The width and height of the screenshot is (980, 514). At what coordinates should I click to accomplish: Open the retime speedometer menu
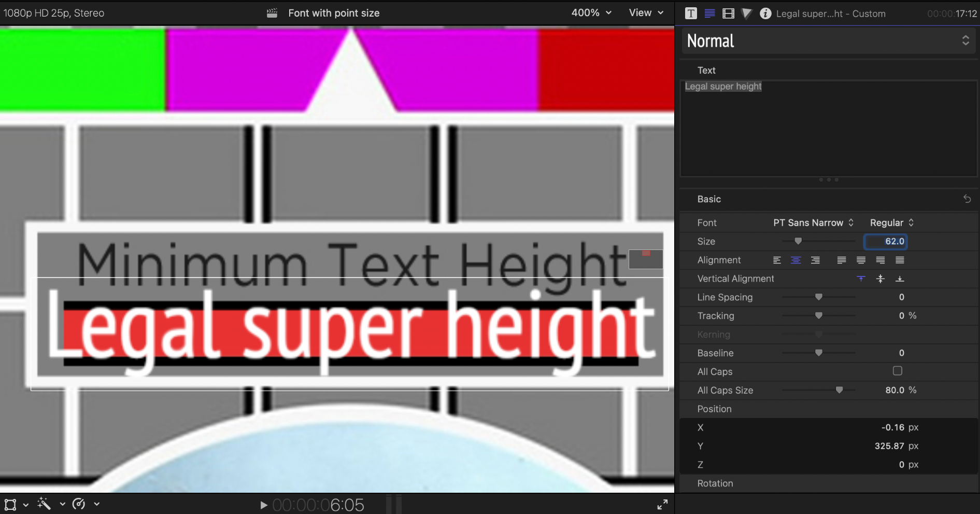(x=79, y=504)
